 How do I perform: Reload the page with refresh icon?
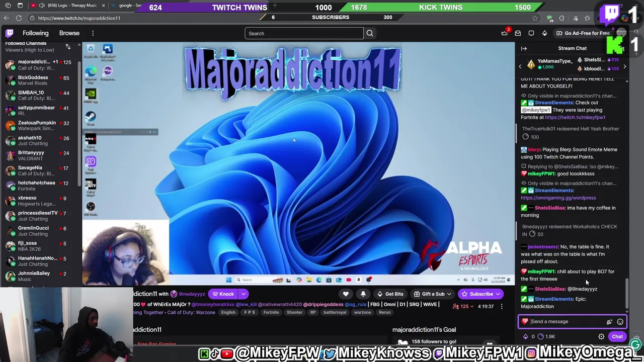tap(19, 18)
